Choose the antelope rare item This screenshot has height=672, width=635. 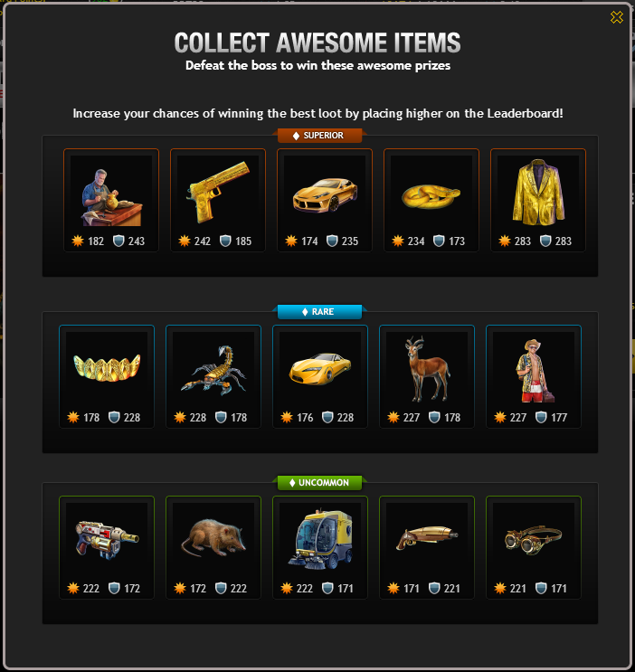tap(427, 376)
